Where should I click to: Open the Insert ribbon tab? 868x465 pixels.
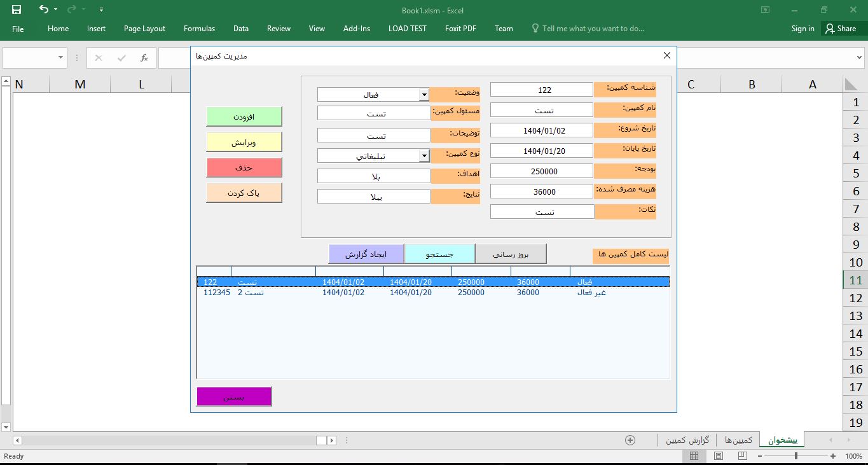coord(96,29)
